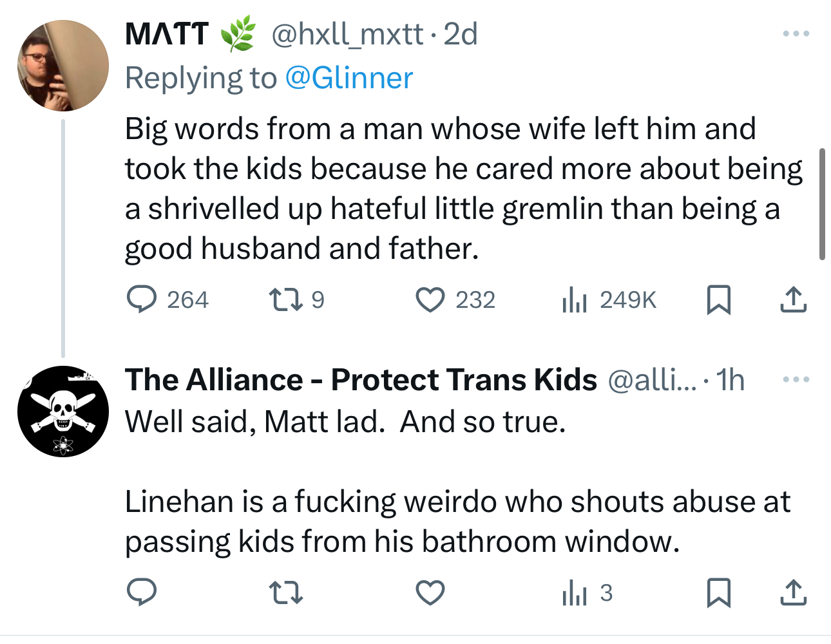Retweet MATT's post showing 9 reposts
This screenshot has width=831, height=644.
tap(285, 299)
